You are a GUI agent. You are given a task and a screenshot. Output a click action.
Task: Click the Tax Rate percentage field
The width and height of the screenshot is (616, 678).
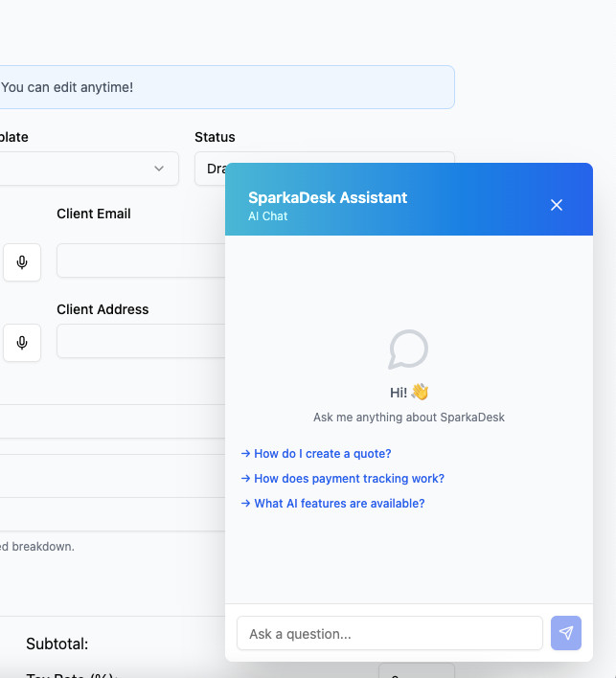[x=417, y=671]
